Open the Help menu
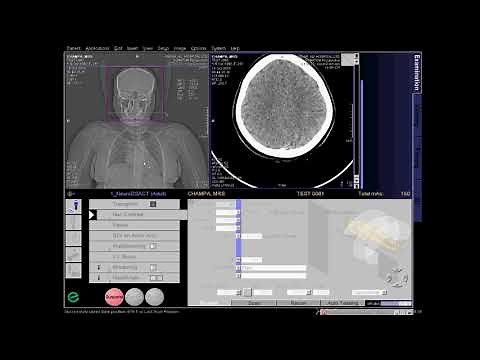Screen dimensions: 480x360 [235, 48]
